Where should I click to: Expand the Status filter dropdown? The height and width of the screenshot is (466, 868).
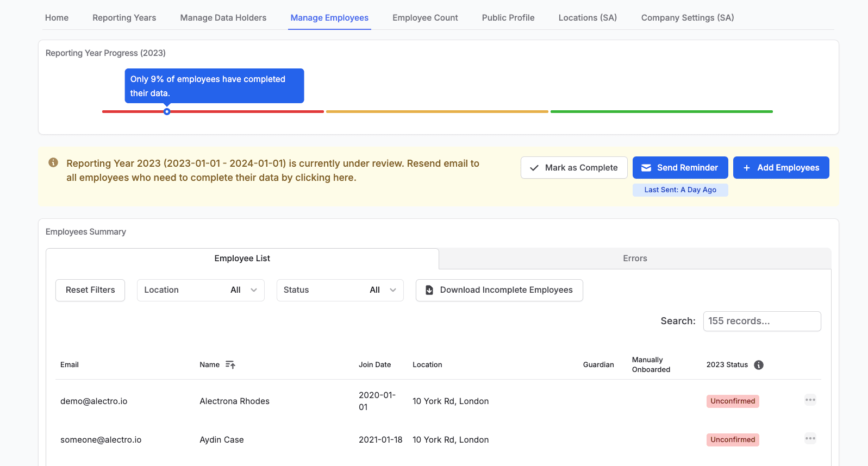(x=340, y=290)
